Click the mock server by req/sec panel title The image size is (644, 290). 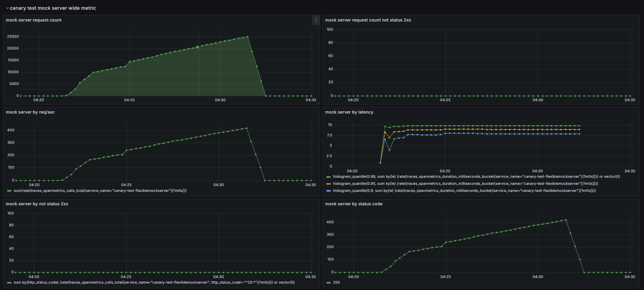tap(30, 112)
